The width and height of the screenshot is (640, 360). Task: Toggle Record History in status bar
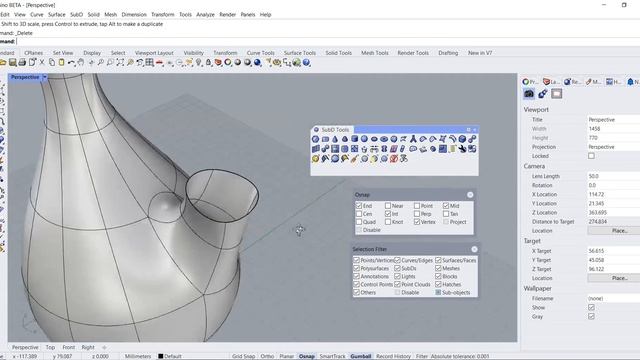[x=393, y=356]
